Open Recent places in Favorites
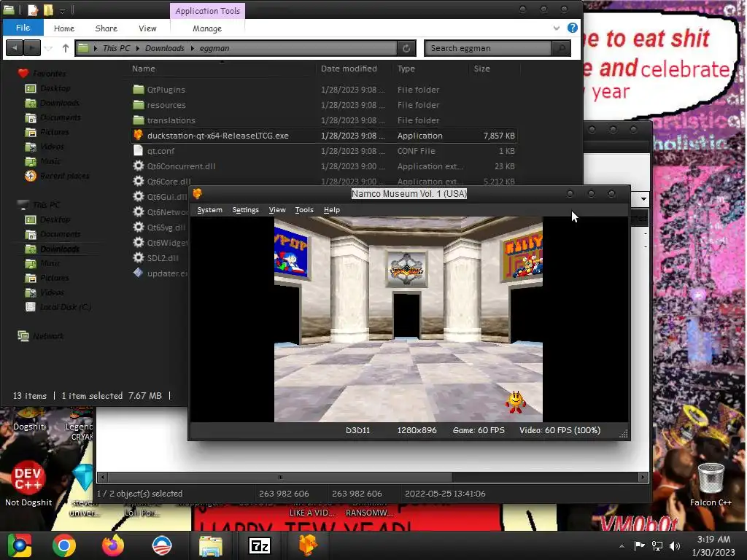This screenshot has height=560, width=747. click(x=64, y=176)
